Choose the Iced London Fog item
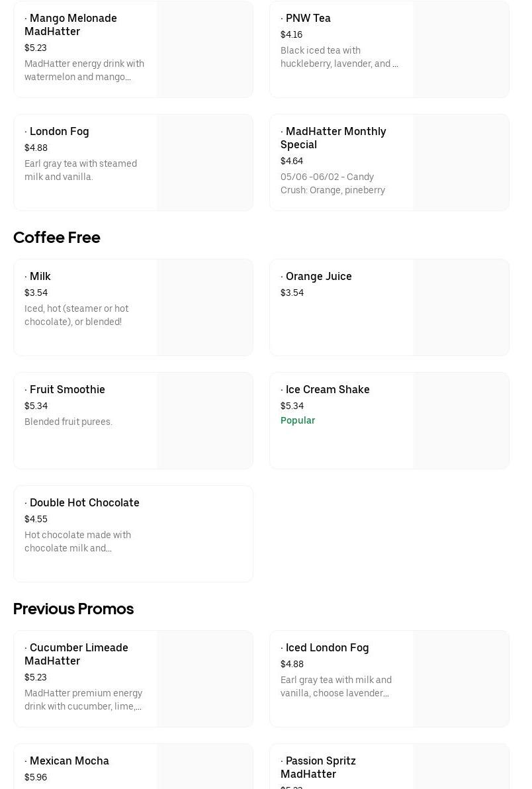 tap(327, 647)
